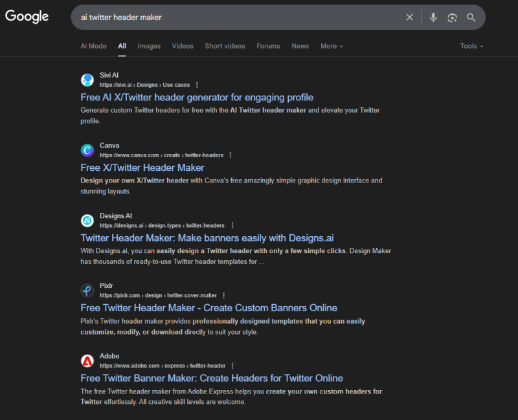Viewport: 518px width, 420px height.
Task: Click the Adobe favicon
Action: tap(87, 361)
